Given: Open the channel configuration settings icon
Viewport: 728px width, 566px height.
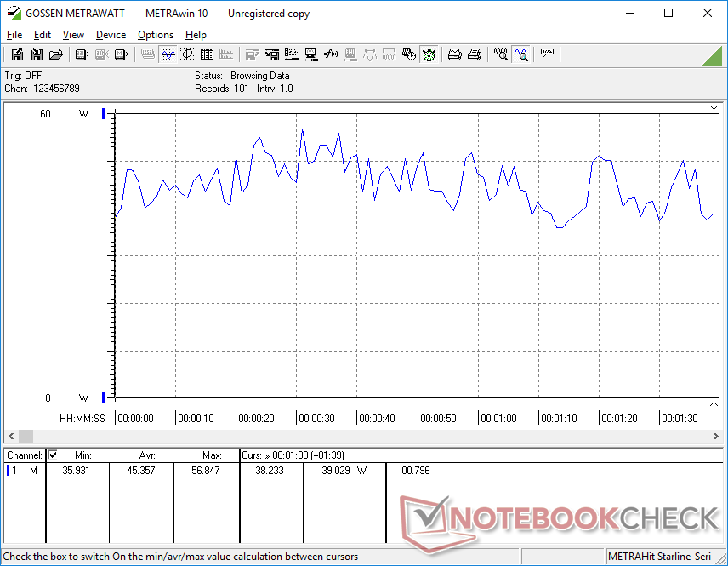Looking at the screenshot, I should 291,54.
